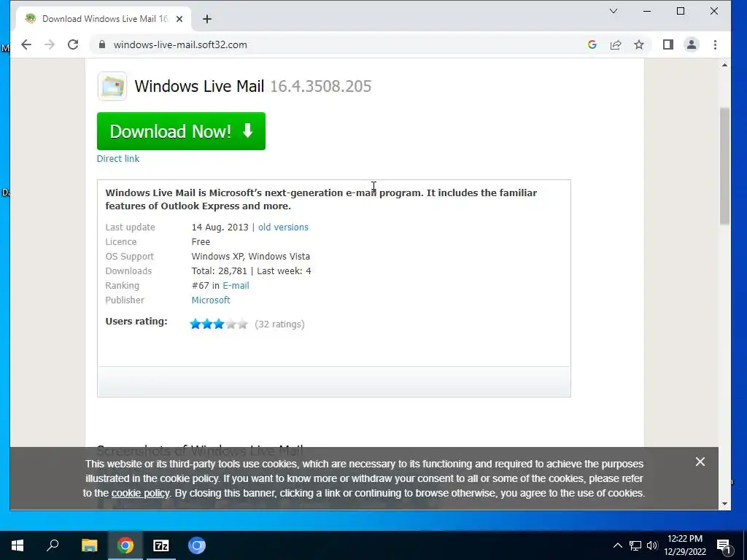Click the address bar URL
This screenshot has height=560, width=747.
point(180,44)
